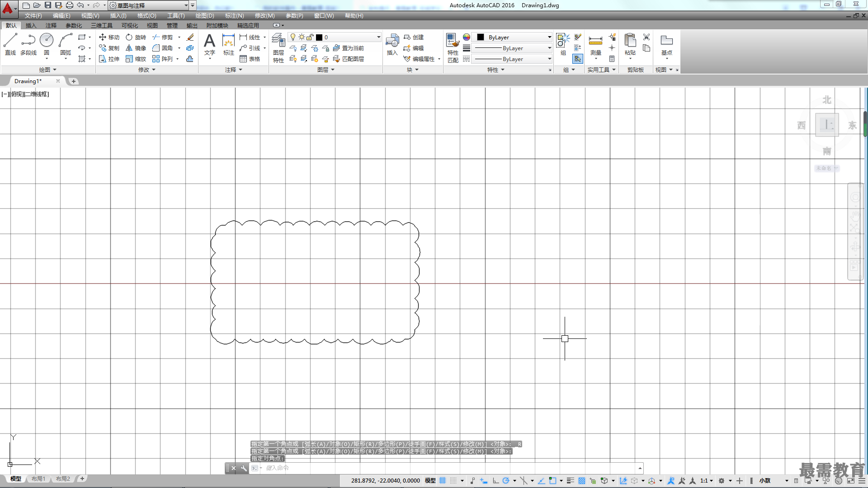868x488 pixels.
Task: Toggle object snap in status bar
Action: (x=552, y=481)
